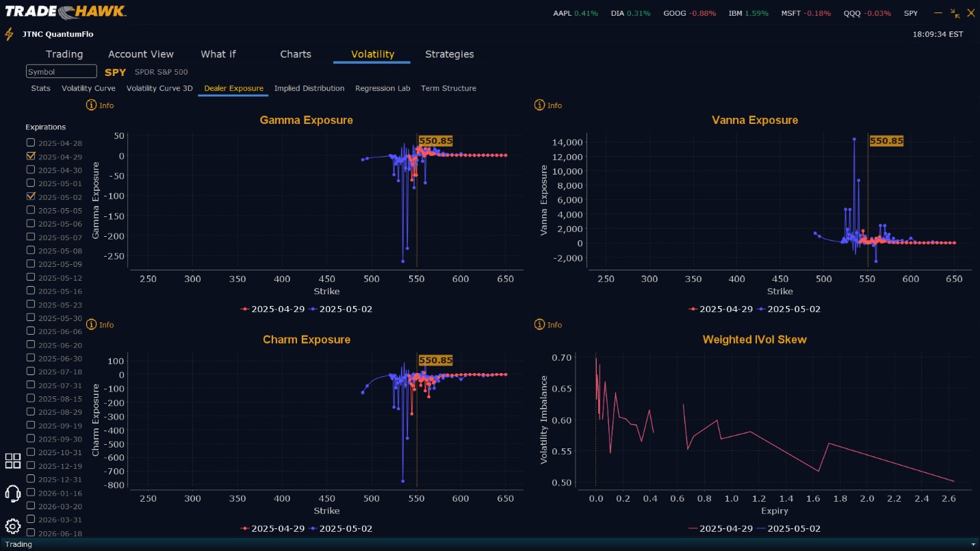
Task: Disable the 2025-05-02 expiration checkbox
Action: pos(30,196)
